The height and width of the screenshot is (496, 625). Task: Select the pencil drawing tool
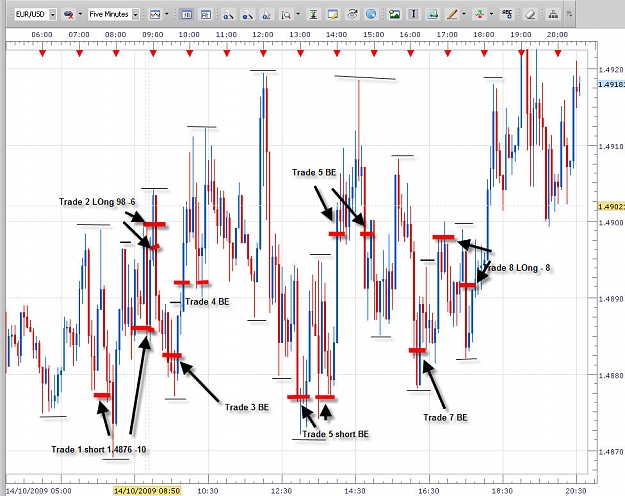click(x=452, y=15)
